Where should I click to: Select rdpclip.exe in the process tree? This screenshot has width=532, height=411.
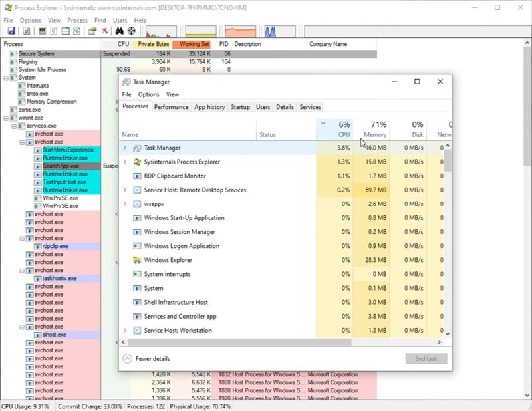(x=55, y=246)
